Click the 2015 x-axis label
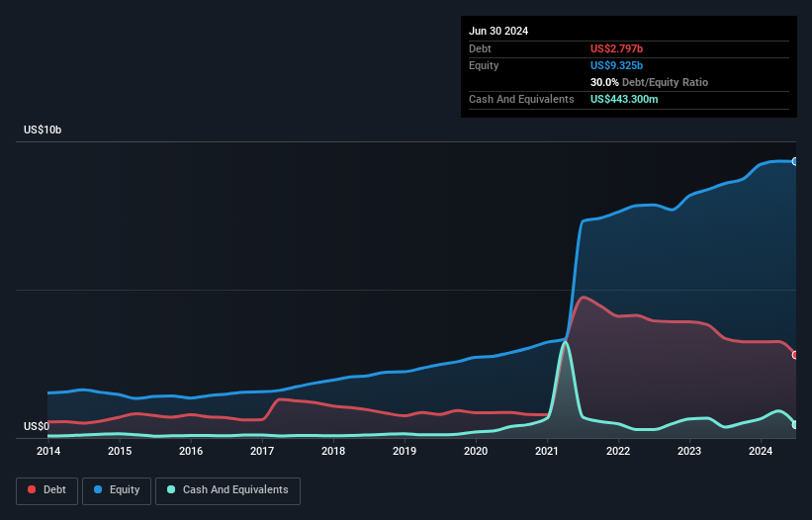The width and height of the screenshot is (812, 520). [x=120, y=451]
